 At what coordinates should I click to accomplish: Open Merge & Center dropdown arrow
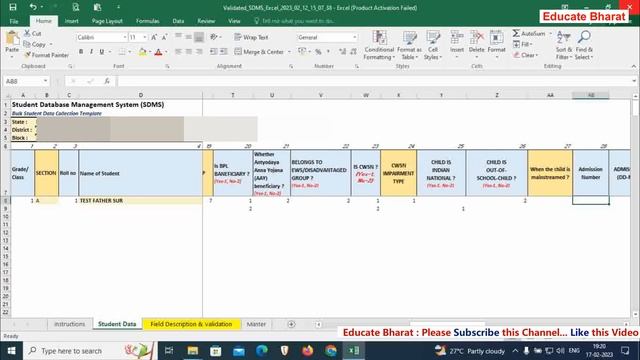coord(289,52)
